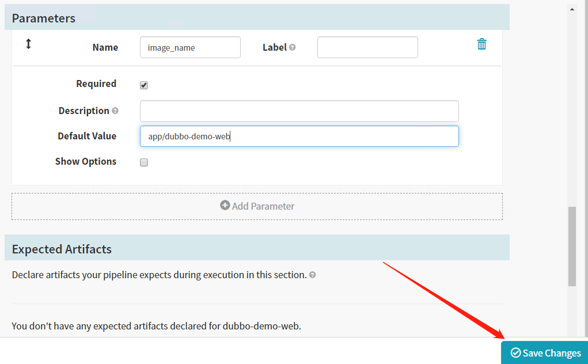Enable the Show Options checkbox
The width and height of the screenshot is (588, 364).
[144, 162]
